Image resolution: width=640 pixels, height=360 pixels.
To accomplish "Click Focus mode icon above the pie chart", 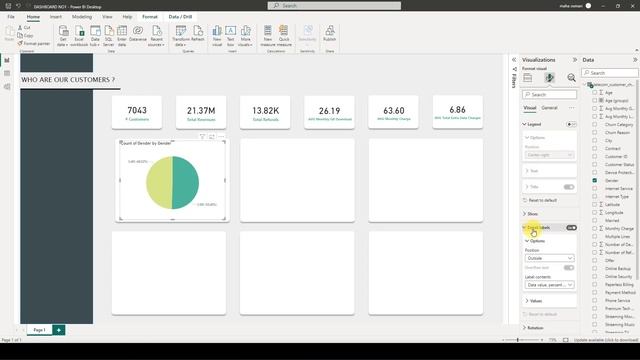I will (212, 136).
